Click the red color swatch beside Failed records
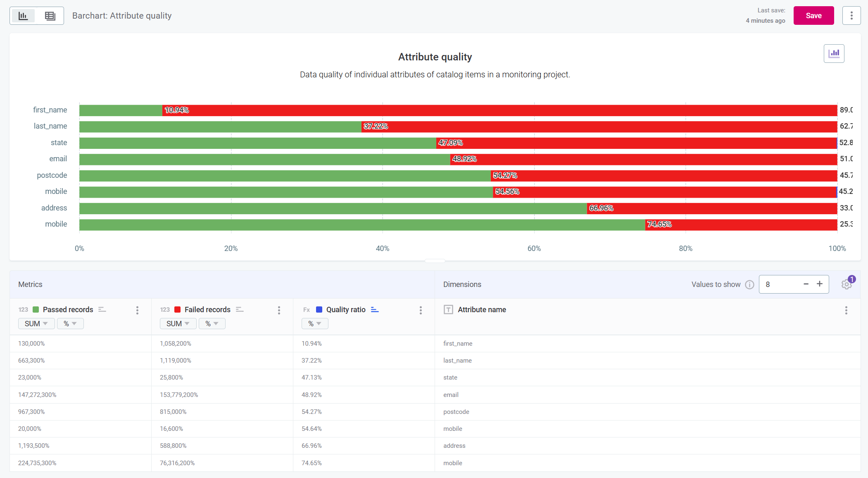This screenshot has width=868, height=478. pos(178,309)
